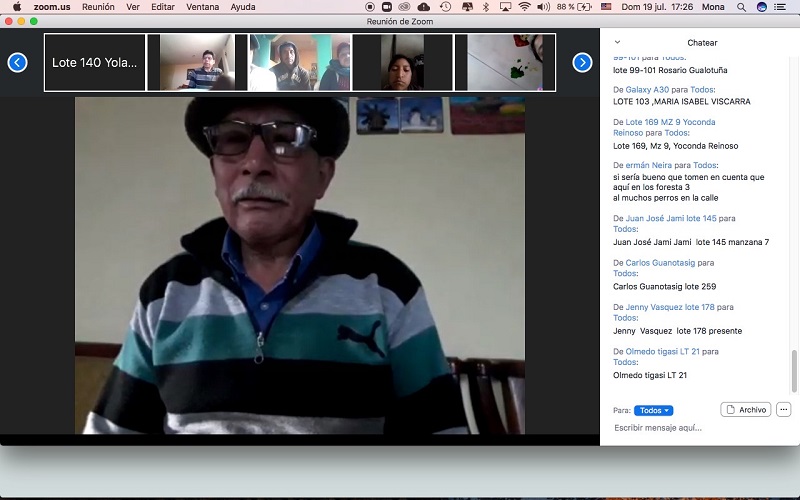Open the zoom.us application menu
The width and height of the screenshot is (800, 500).
pos(52,7)
